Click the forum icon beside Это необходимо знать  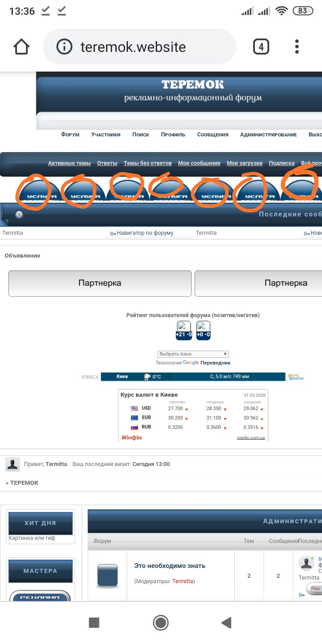click(107, 576)
